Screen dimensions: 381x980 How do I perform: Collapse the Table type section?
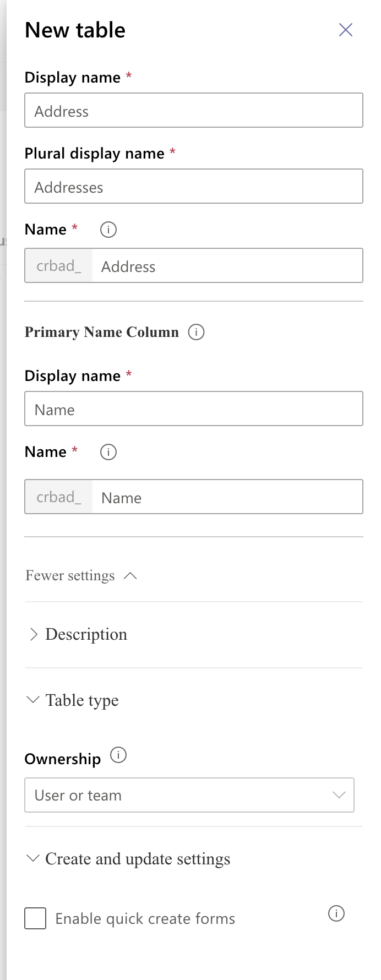pyautogui.click(x=73, y=700)
